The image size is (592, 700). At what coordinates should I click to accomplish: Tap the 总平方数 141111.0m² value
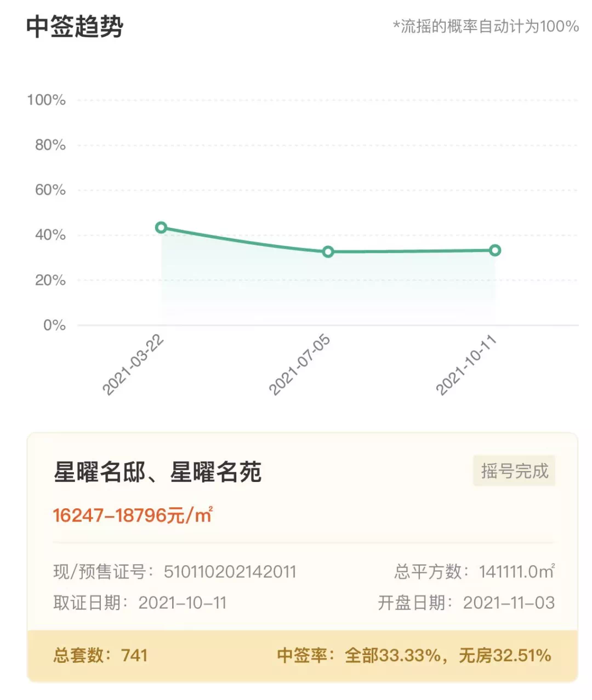pyautogui.click(x=516, y=572)
